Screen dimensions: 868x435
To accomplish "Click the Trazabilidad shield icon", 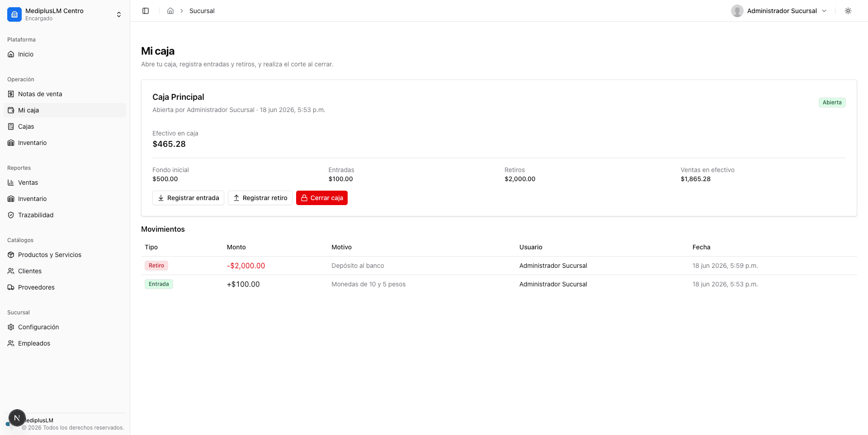I will (x=11, y=215).
